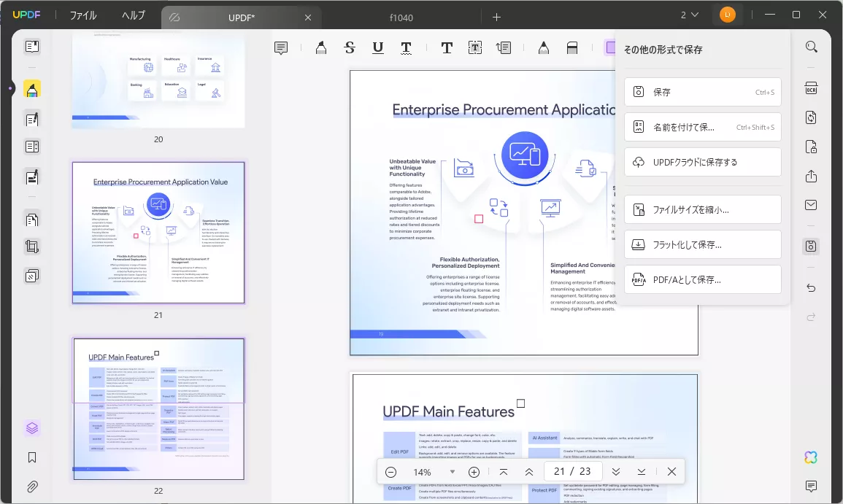Screen dimensions: 843x504
Task: Open the Edit PDF mode icon
Action: [32, 119]
